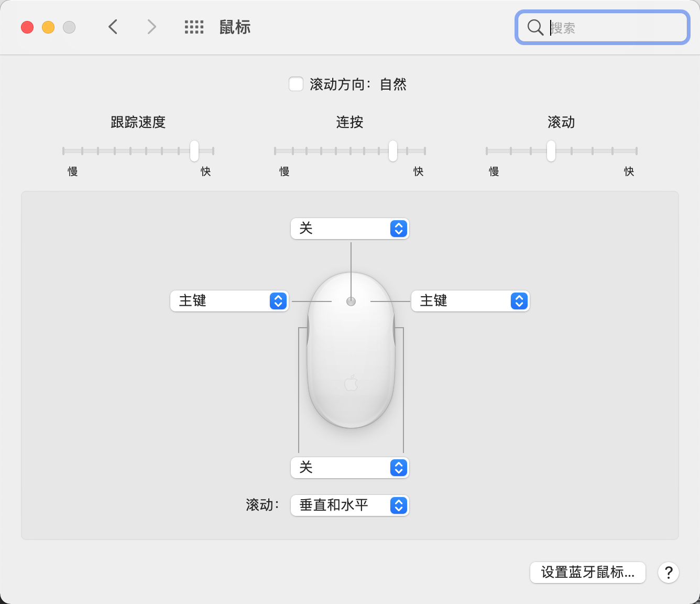Adjust the 跟踪速度 slider handle
Image resolution: width=700 pixels, height=604 pixels.
pos(194,151)
